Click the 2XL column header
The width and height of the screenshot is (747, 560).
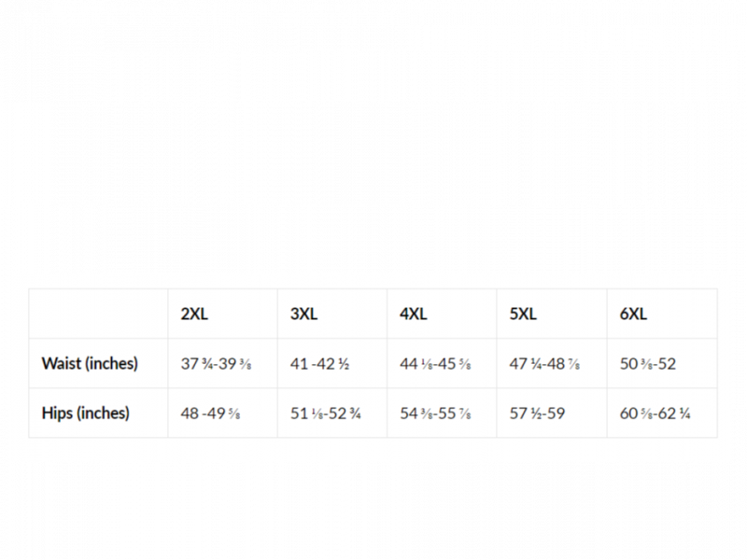click(x=194, y=314)
